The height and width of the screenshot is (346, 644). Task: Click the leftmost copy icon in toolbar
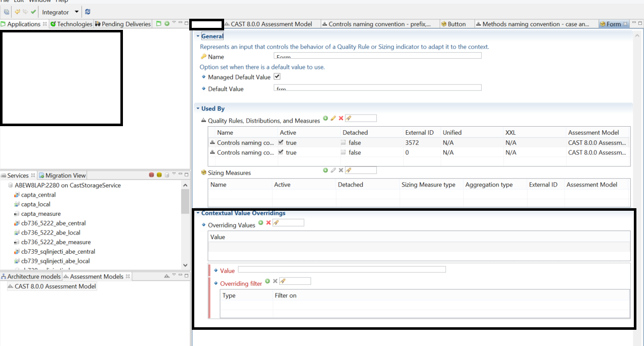click(x=7, y=12)
